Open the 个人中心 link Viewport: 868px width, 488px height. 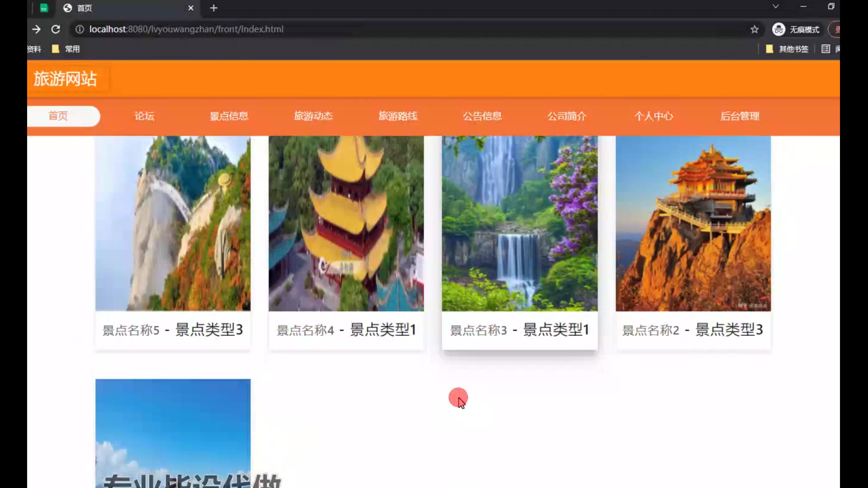(653, 116)
